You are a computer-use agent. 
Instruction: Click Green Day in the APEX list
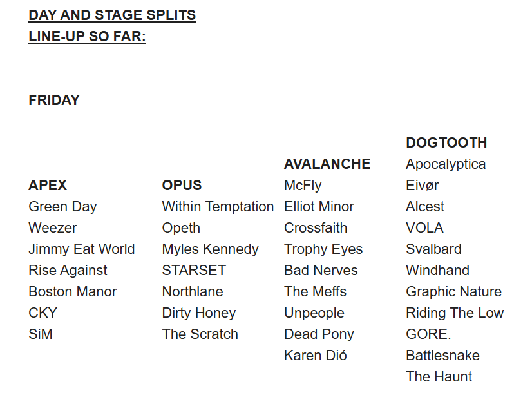click(x=62, y=206)
